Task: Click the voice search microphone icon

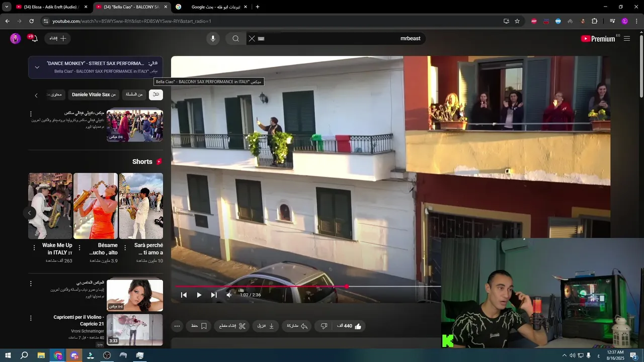Action: [213, 39]
